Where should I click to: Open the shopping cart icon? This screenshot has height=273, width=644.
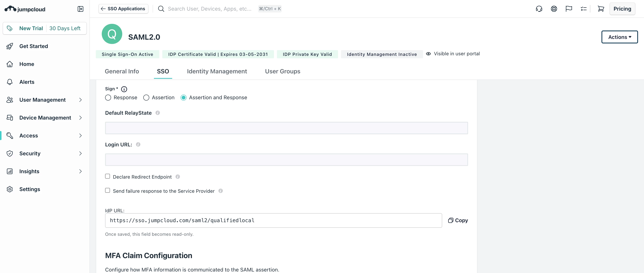[x=601, y=9]
